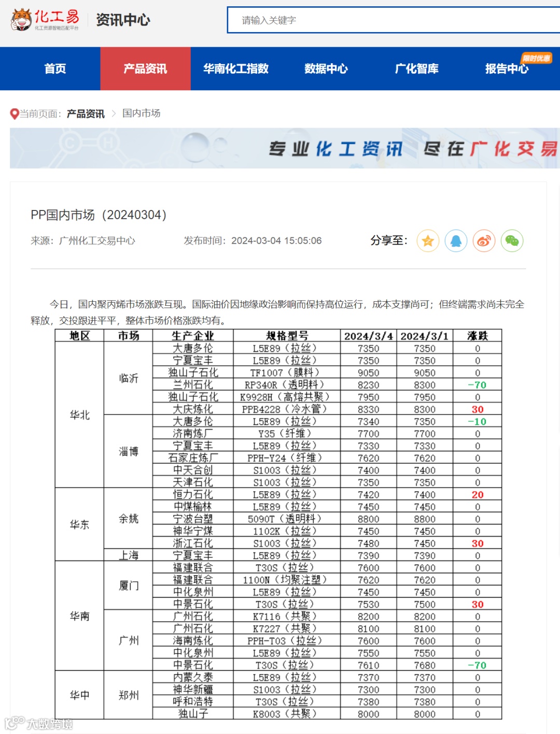Click the 兰州石化 company cell
The image size is (560, 734).
(x=193, y=385)
